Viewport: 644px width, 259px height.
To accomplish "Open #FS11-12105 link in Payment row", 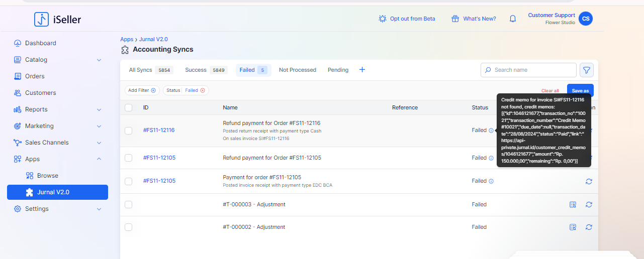I will (159, 181).
